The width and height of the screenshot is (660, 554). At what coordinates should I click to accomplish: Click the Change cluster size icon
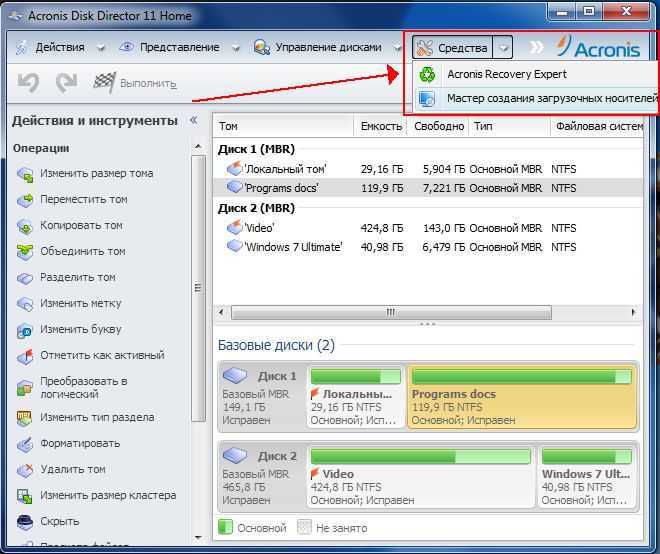[25, 496]
